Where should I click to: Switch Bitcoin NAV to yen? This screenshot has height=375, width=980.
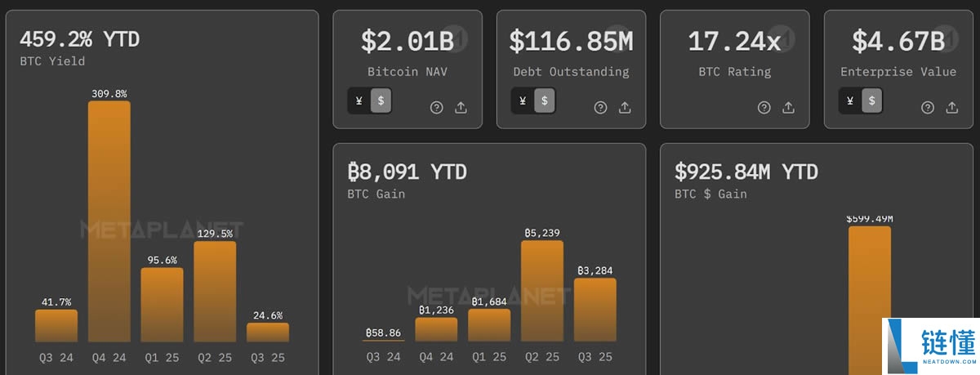pyautogui.click(x=359, y=100)
